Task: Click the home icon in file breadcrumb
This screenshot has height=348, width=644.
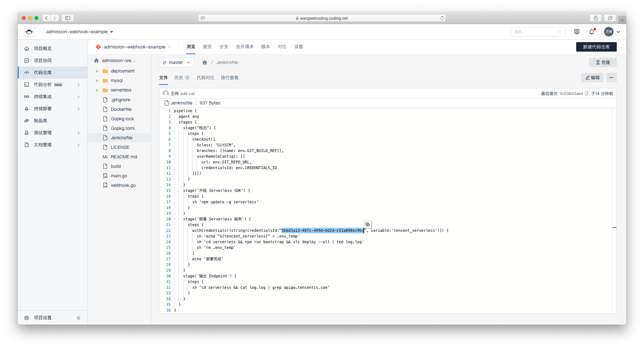Action: pos(205,62)
